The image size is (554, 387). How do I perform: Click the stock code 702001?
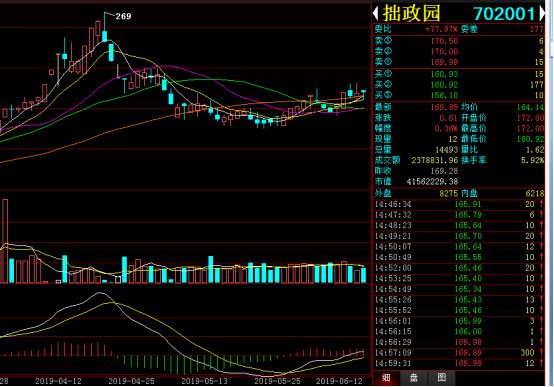[504, 14]
